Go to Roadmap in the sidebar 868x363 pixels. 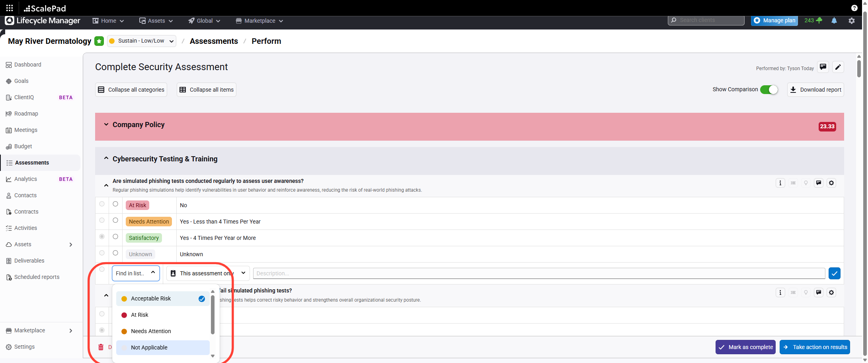[26, 114]
